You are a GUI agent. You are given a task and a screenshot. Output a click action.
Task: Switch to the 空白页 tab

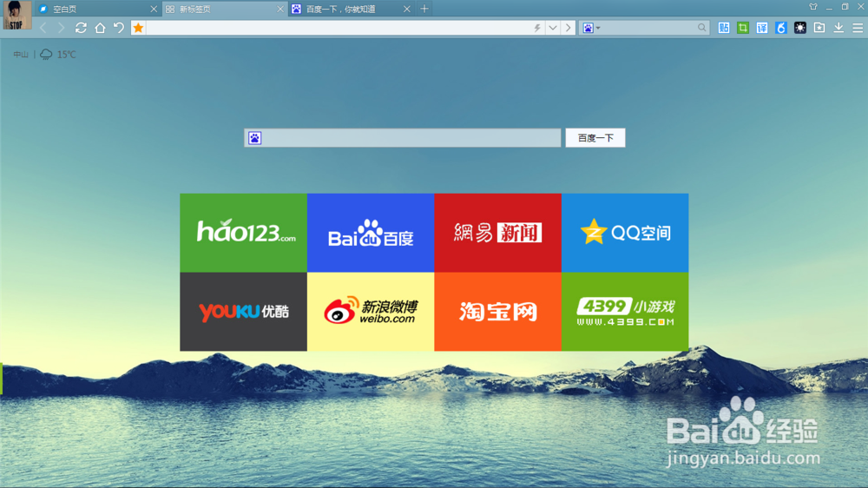pyautogui.click(x=97, y=10)
